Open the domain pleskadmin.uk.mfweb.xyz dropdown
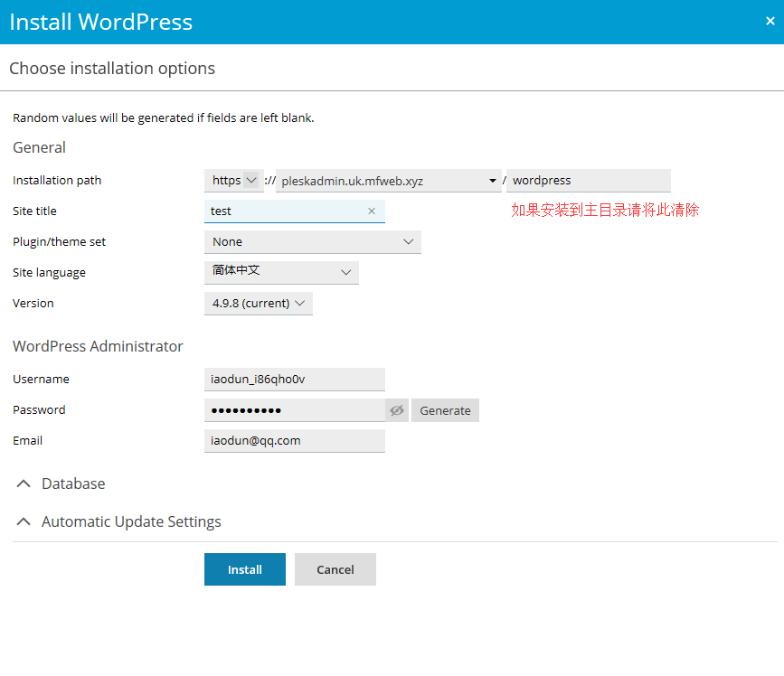 click(x=389, y=181)
